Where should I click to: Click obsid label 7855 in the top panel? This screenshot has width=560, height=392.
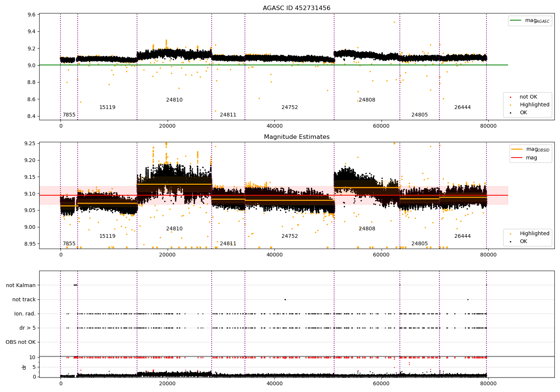69,115
